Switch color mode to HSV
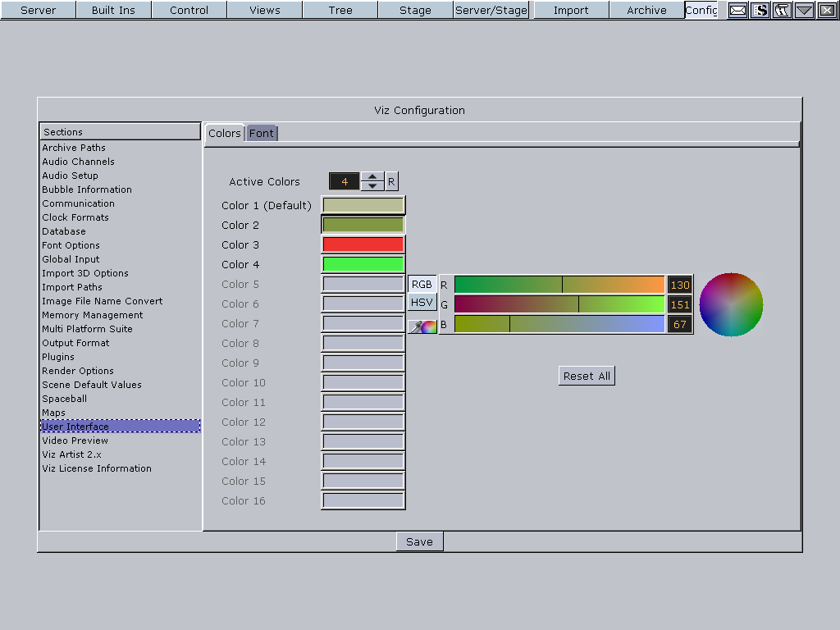This screenshot has width=840, height=630. pyautogui.click(x=422, y=303)
